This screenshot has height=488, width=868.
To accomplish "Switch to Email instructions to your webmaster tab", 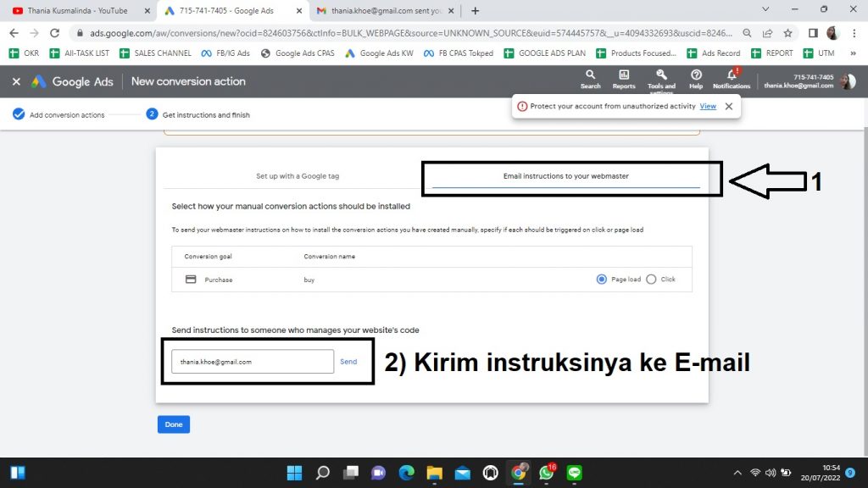I will (x=565, y=176).
